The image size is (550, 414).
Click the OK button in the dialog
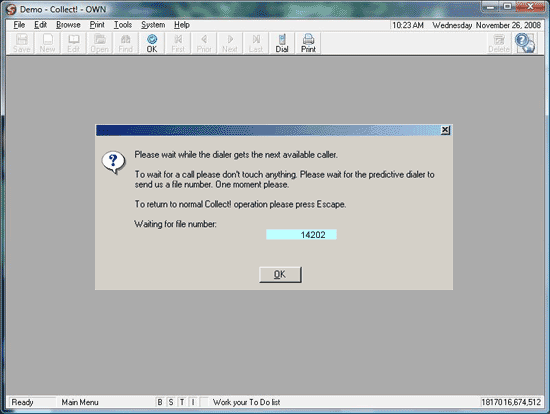[280, 274]
